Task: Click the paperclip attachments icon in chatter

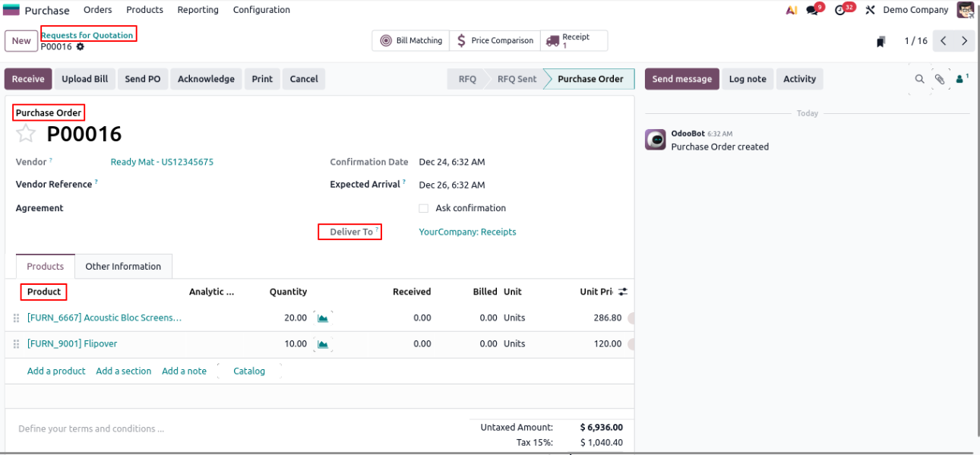Action: click(x=940, y=79)
